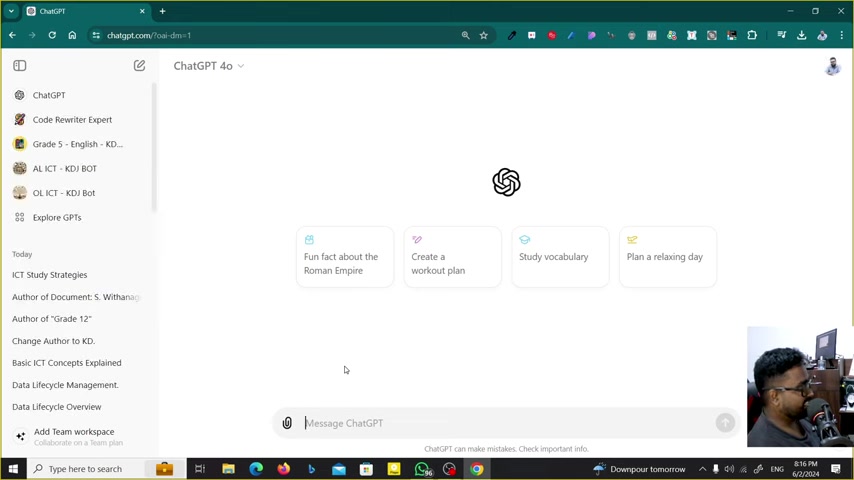The height and width of the screenshot is (480, 854).
Task: Click the browser back arrow
Action: [x=13, y=35]
